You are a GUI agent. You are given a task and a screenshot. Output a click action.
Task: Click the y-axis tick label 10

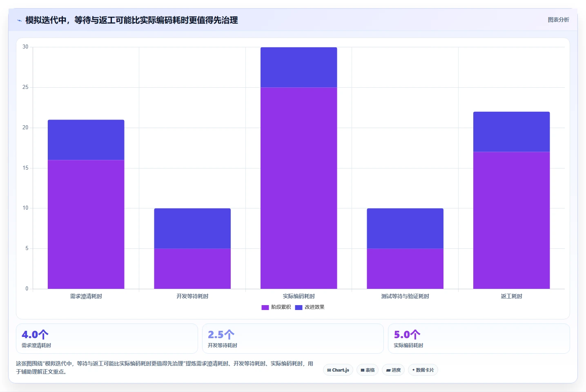pos(25,208)
